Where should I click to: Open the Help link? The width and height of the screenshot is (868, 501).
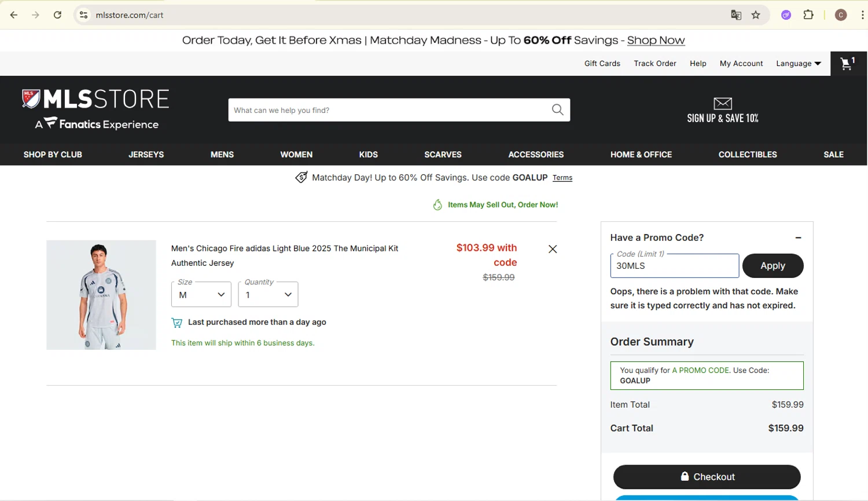(x=698, y=64)
